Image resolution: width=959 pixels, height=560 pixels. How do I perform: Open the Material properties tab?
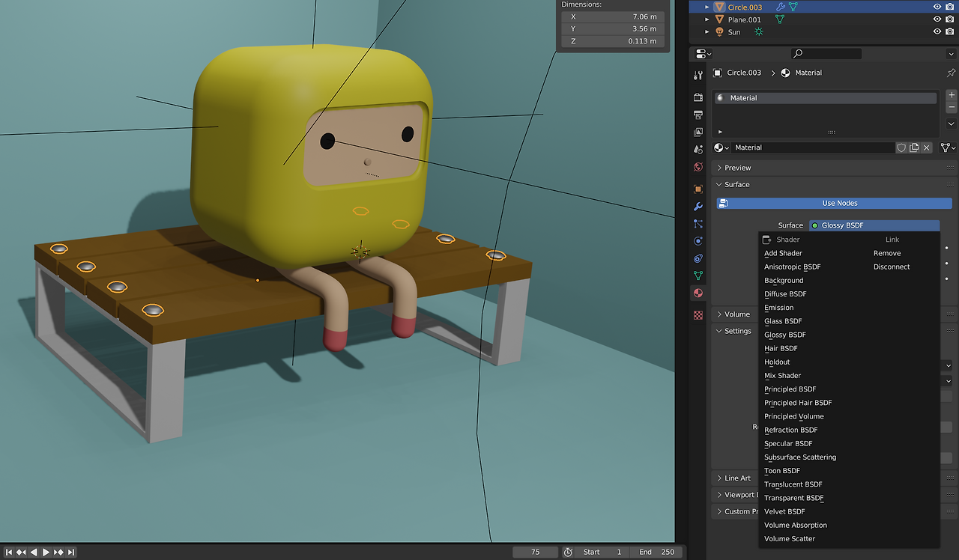pyautogui.click(x=698, y=293)
